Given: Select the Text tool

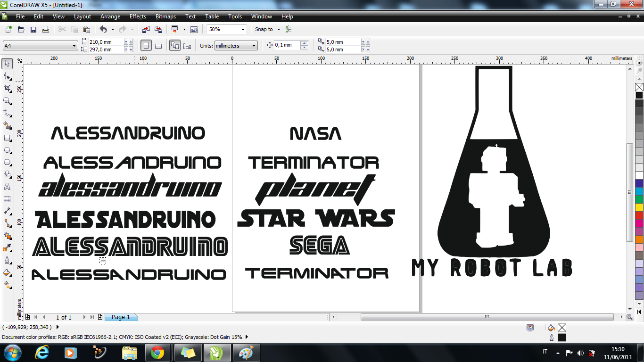Looking at the screenshot, I should tap(7, 187).
